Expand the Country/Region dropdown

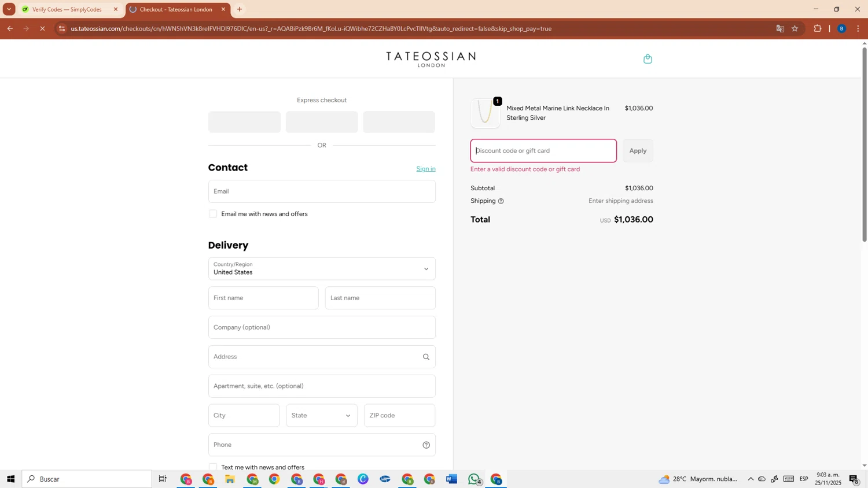point(322,269)
